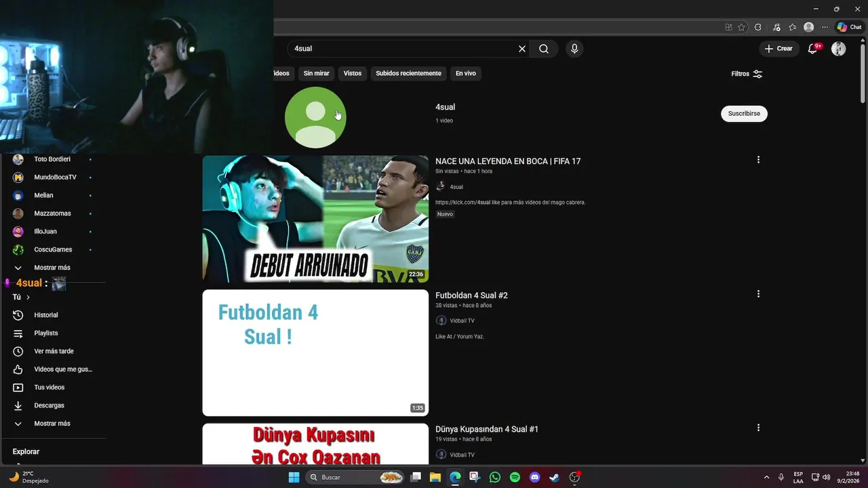Open Discord from taskbar
This screenshot has height=488, width=868.
535,477
